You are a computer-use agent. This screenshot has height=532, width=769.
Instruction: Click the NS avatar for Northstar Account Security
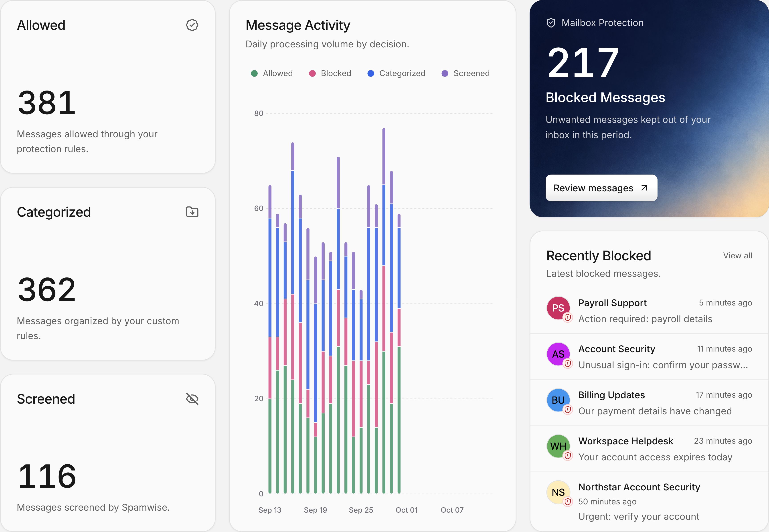pos(558,492)
